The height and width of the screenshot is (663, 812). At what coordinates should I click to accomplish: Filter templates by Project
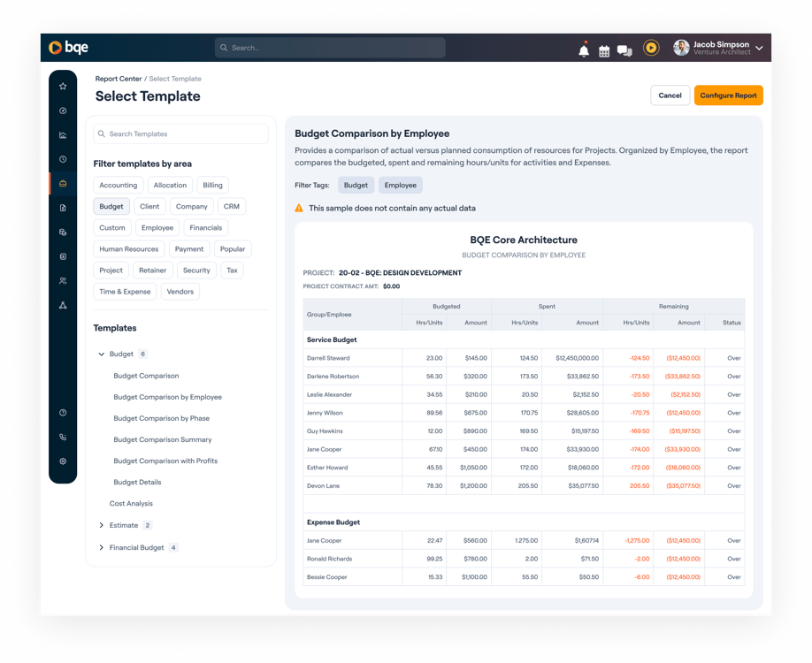coord(111,271)
